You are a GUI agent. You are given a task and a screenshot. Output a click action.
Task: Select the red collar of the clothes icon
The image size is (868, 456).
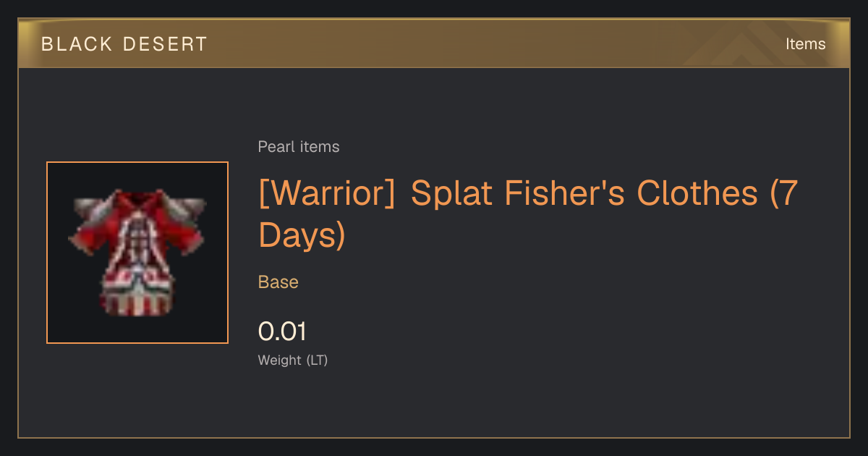(138, 201)
